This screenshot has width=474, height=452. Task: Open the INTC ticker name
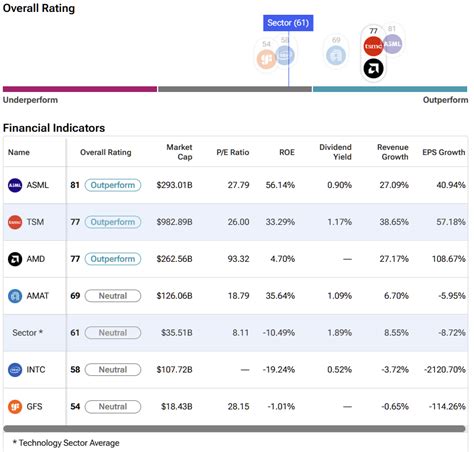[x=36, y=370]
